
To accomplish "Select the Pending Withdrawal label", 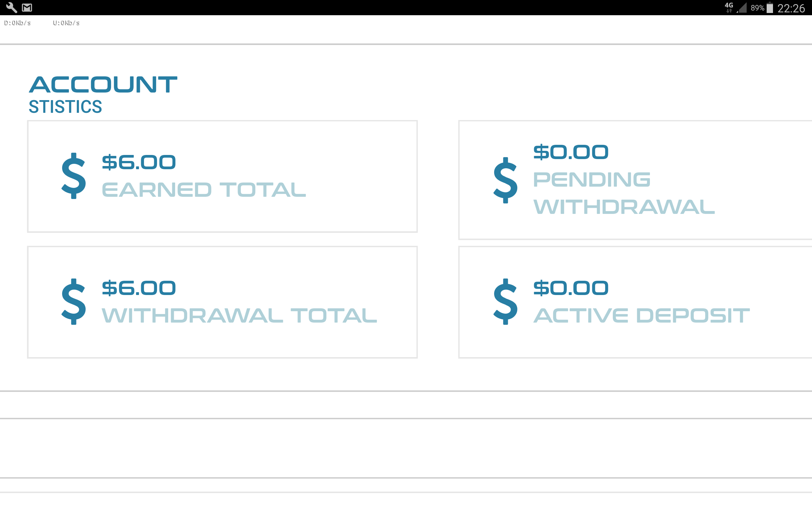I will (623, 193).
